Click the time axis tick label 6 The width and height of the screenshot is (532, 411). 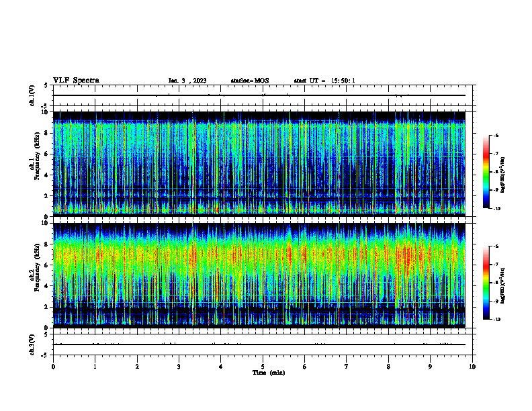tap(305, 367)
